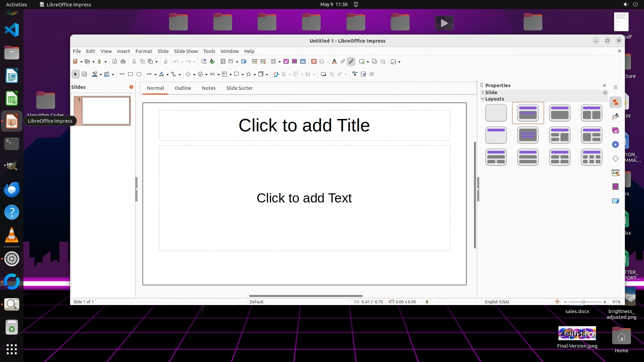Select the Rectangle shape tool
644x362 pixels.
130,74
